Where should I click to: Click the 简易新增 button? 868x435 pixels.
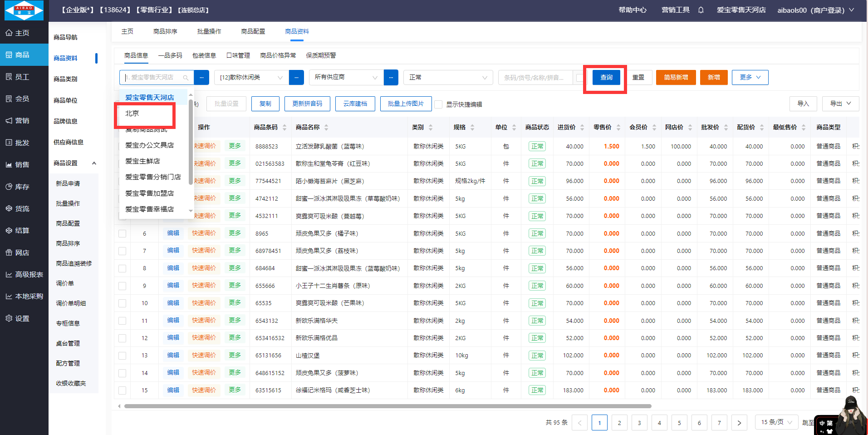[x=676, y=77]
